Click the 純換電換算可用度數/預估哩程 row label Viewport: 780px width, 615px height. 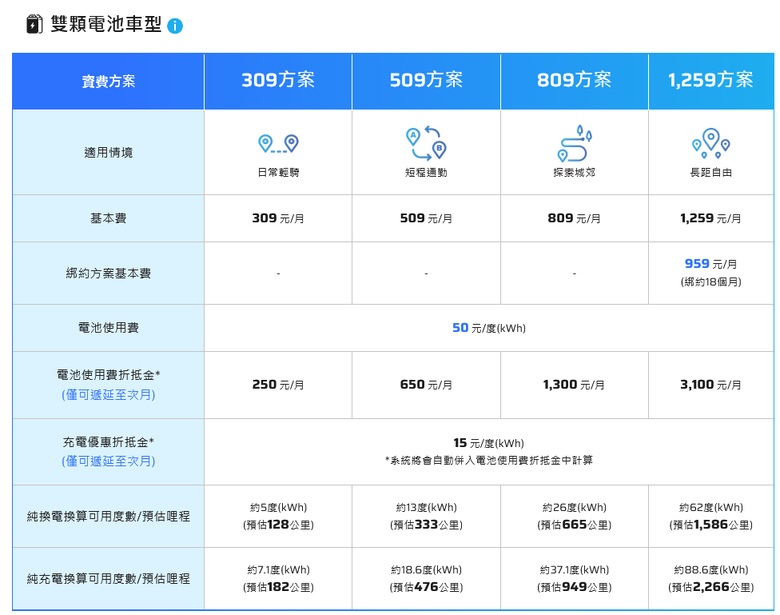click(108, 516)
